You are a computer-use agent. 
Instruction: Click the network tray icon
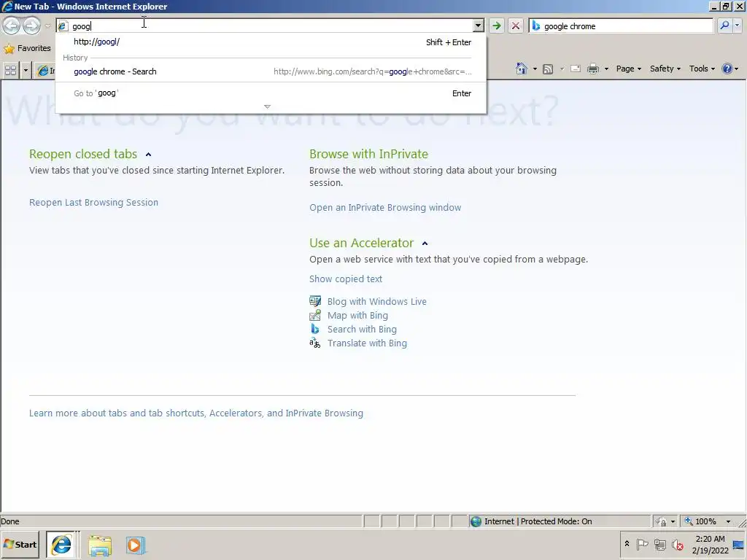coord(659,544)
